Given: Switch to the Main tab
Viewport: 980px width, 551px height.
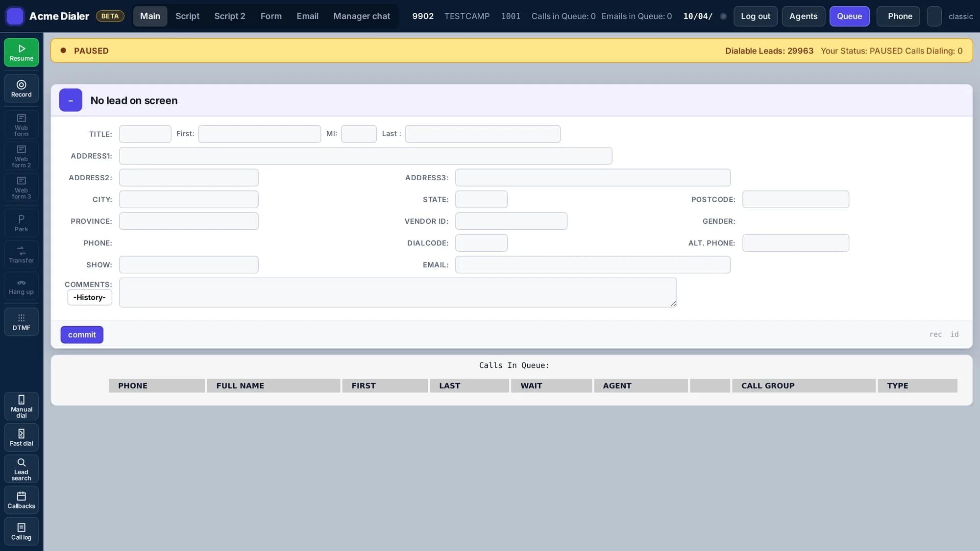Looking at the screenshot, I should click(x=150, y=16).
